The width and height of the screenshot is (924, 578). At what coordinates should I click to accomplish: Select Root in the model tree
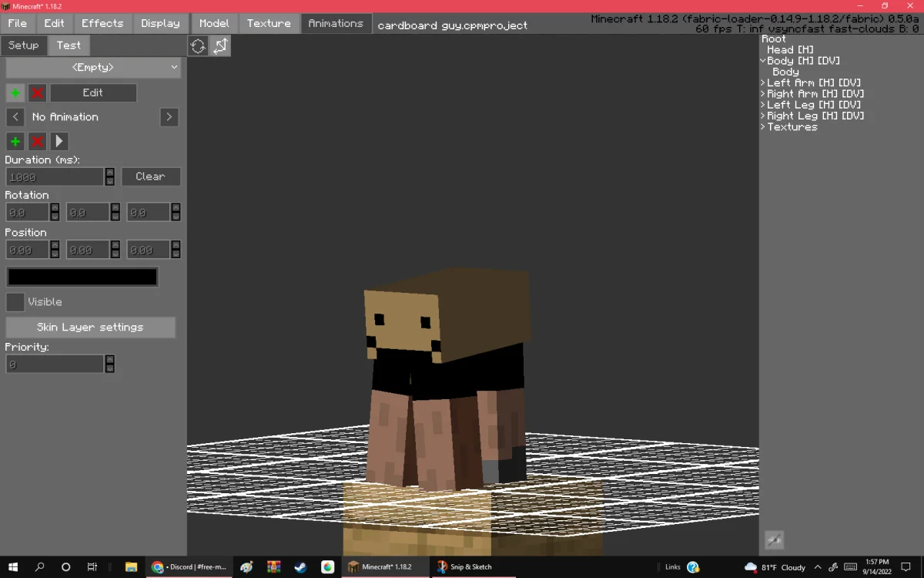(774, 39)
